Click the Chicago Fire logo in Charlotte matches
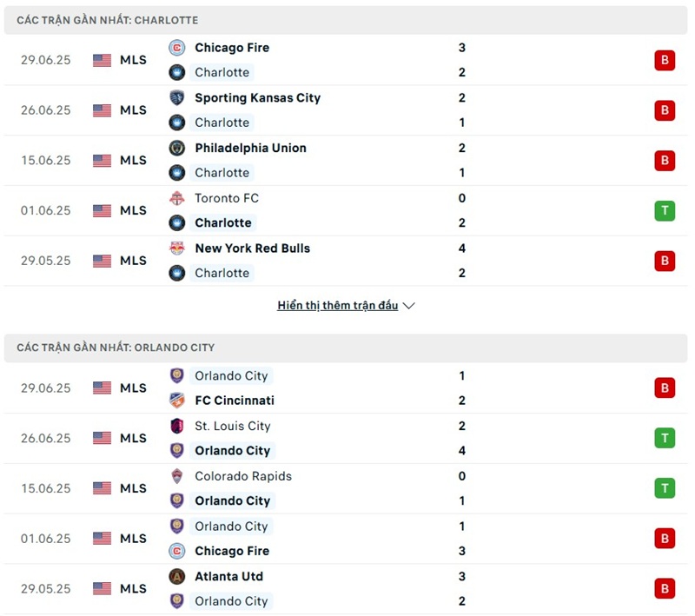This screenshot has width=695, height=616. click(x=177, y=48)
